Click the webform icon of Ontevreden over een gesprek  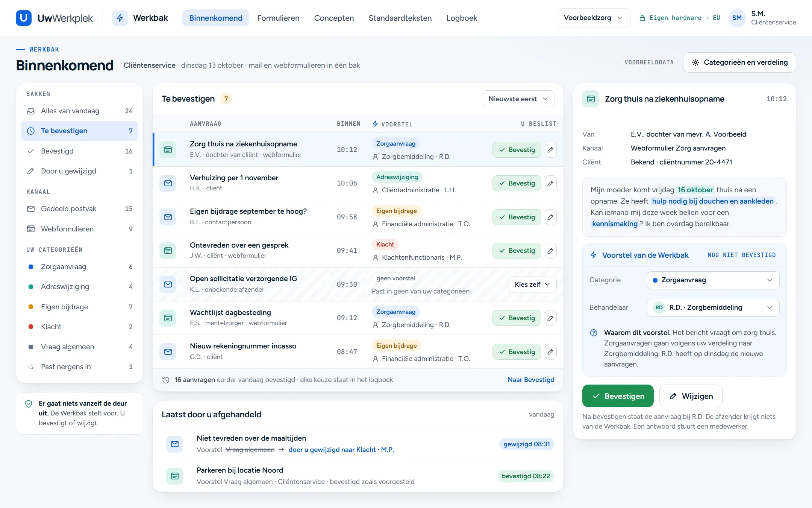pyautogui.click(x=168, y=251)
